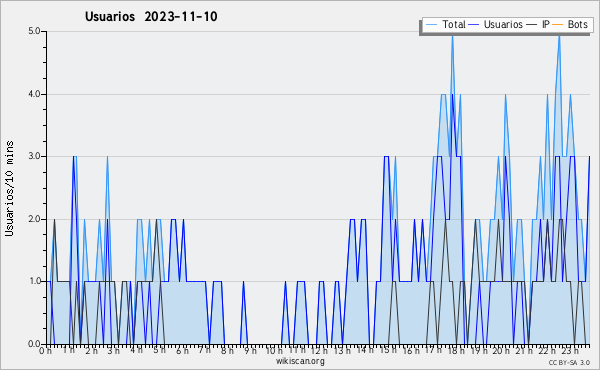This screenshot has height=370, width=600.
Task: Click the 'CC BY-SA 3.0' license text
Action: click(569, 362)
